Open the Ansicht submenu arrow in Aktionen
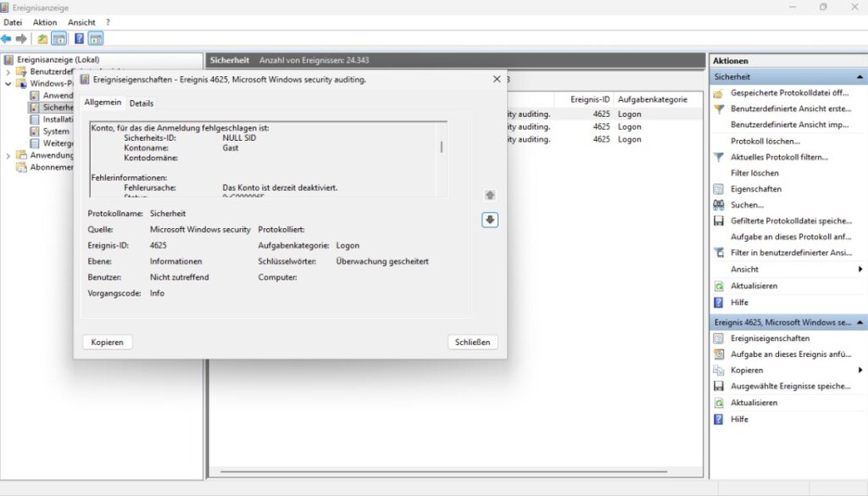Screen dimensions: 868x496 pyautogui.click(x=860, y=269)
